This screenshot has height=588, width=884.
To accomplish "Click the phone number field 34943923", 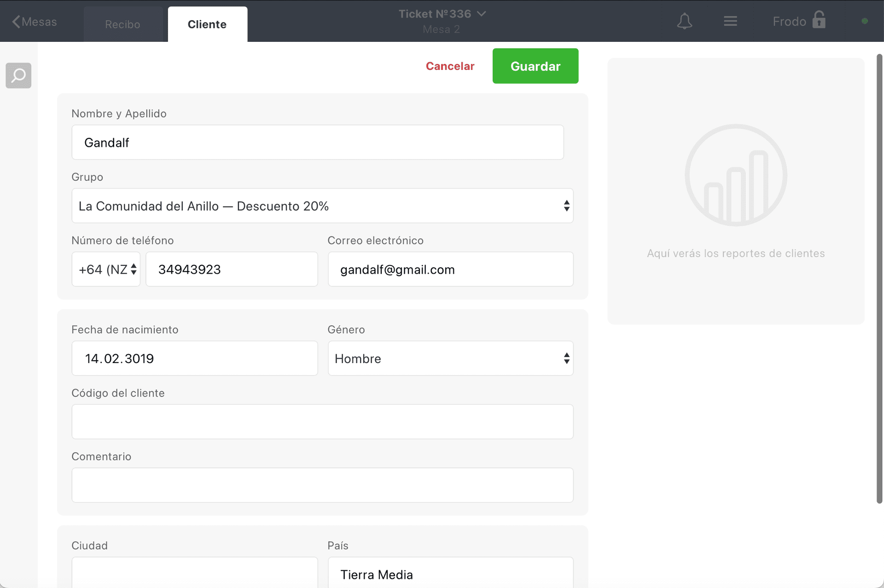I will 232,269.
